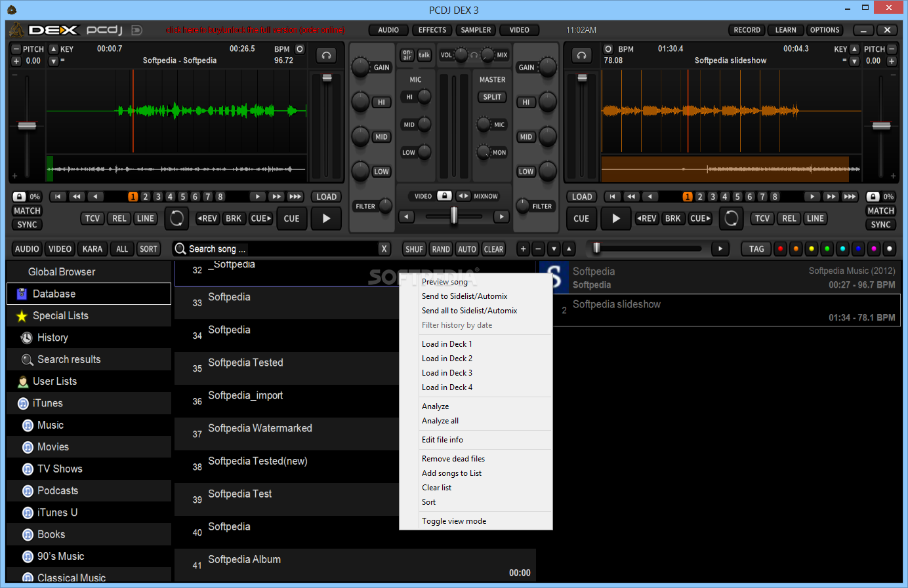Click the talk mic button
This screenshot has width=908, height=588.
(x=424, y=55)
